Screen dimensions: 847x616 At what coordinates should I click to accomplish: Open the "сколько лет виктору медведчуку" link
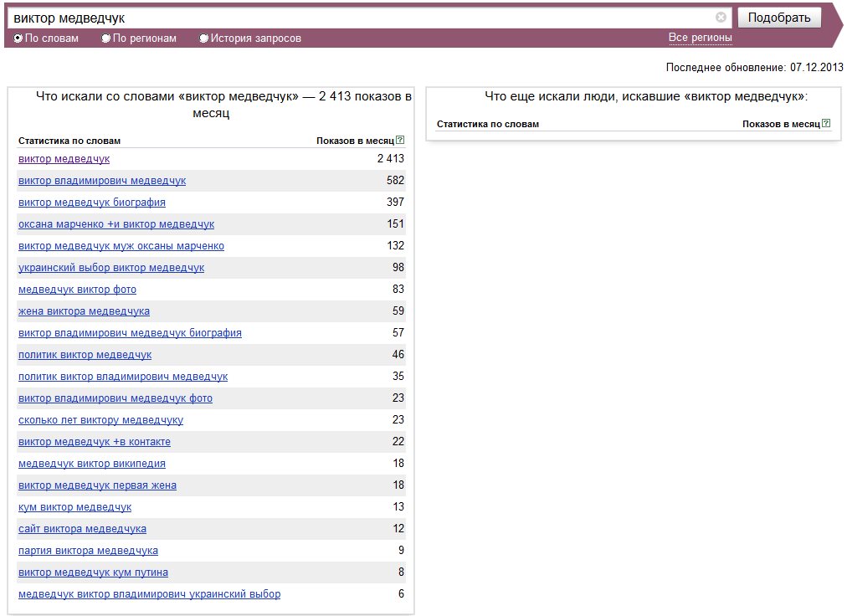click(100, 420)
